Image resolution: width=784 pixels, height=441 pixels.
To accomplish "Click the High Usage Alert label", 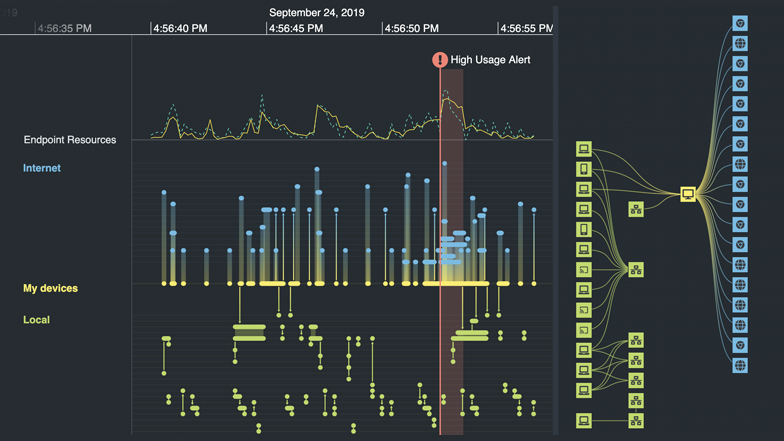I will tap(490, 60).
